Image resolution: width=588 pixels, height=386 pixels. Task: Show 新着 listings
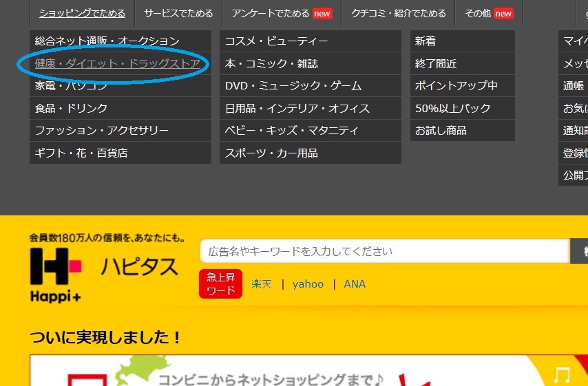463,41
